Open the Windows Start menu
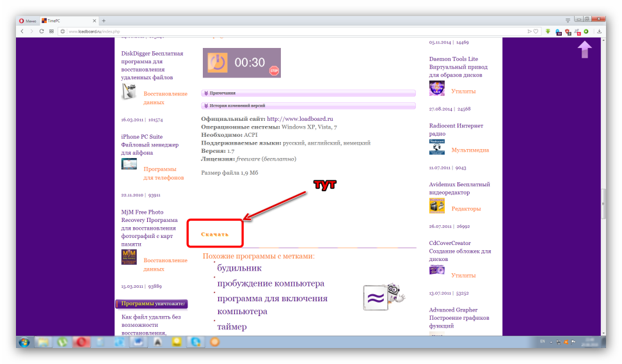The height and width of the screenshot is (364, 622). 24,342
